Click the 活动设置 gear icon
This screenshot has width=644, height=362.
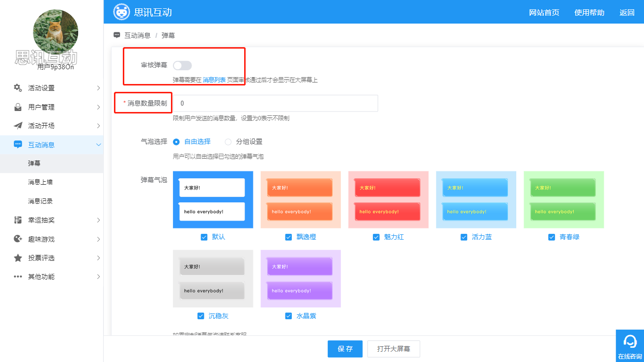coord(18,88)
